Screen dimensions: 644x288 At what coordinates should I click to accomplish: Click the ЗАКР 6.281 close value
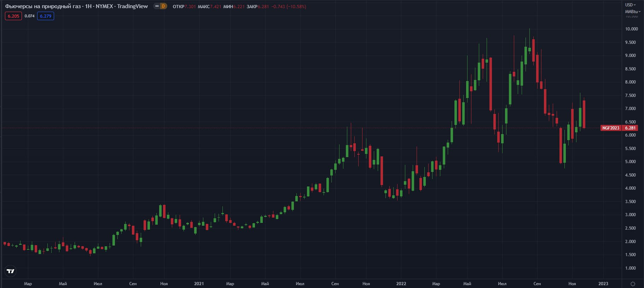(258, 6)
